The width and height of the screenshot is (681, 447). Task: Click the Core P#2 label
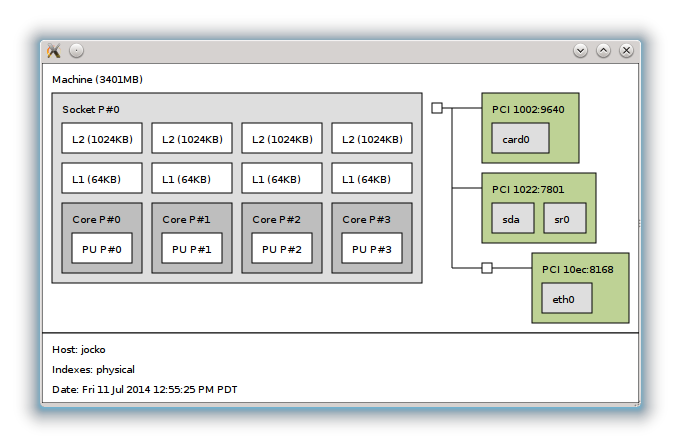pos(277,219)
